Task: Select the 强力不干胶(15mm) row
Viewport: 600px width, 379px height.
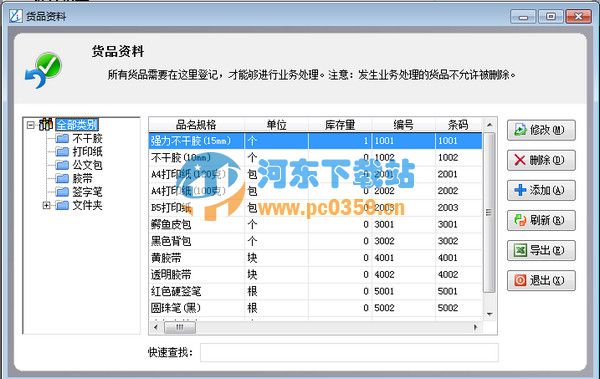Action: [x=315, y=141]
